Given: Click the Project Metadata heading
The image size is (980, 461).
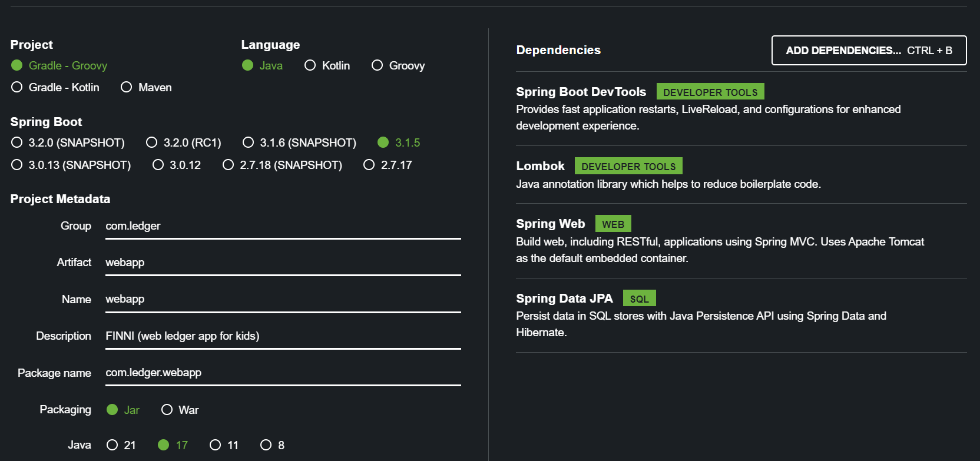Looking at the screenshot, I should (x=60, y=199).
